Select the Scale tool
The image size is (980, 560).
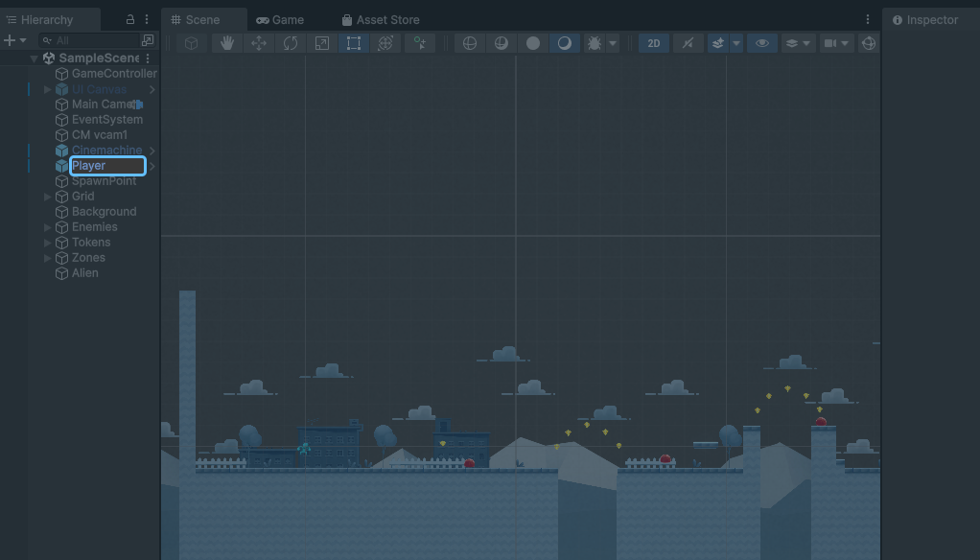coord(321,42)
